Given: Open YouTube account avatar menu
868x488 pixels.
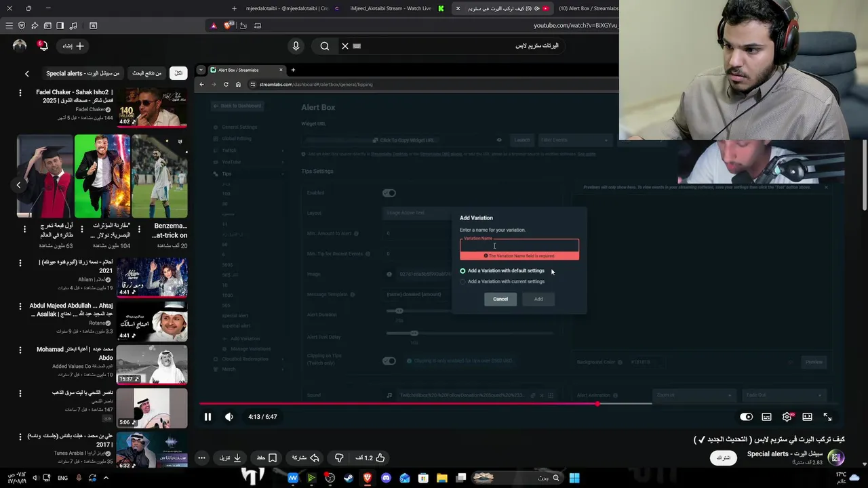Looking at the screenshot, I should click(x=20, y=45).
